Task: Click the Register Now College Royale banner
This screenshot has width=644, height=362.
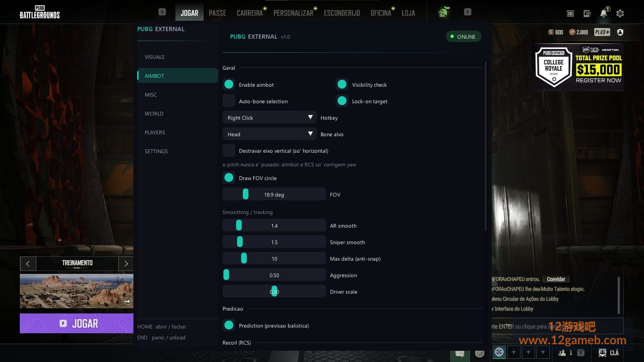Action: pos(578,67)
